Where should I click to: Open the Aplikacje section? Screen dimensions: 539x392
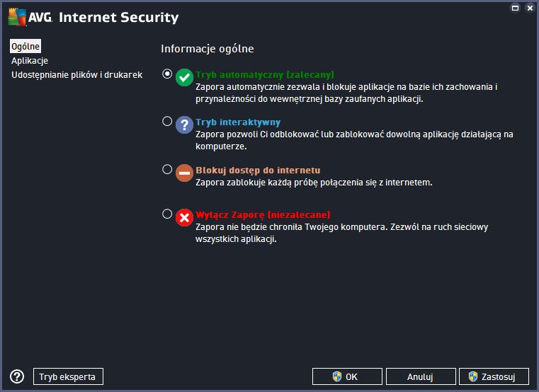30,61
